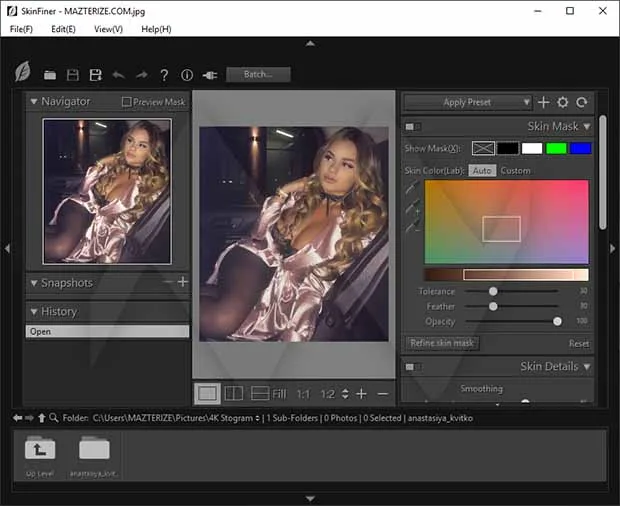620x506 pixels.
Task: Click the plus icon to add preset
Action: coord(543,102)
